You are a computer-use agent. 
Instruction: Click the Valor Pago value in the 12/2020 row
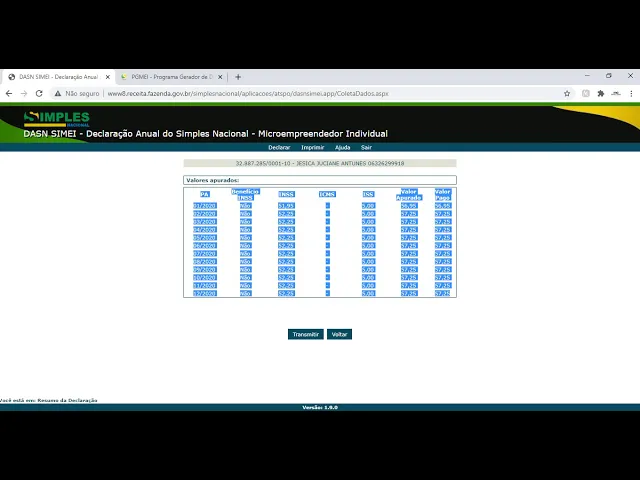pyautogui.click(x=443, y=293)
